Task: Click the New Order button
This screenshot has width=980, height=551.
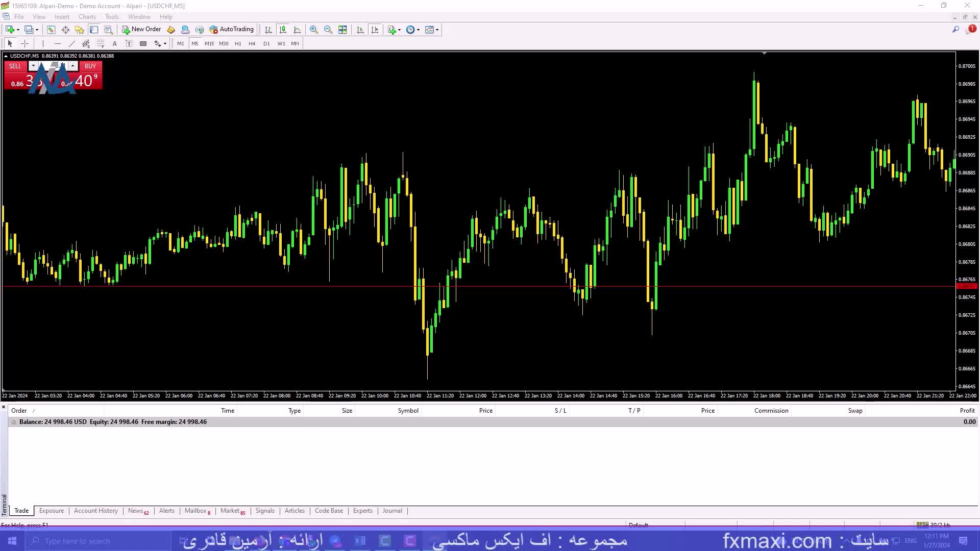Action: pos(141,30)
